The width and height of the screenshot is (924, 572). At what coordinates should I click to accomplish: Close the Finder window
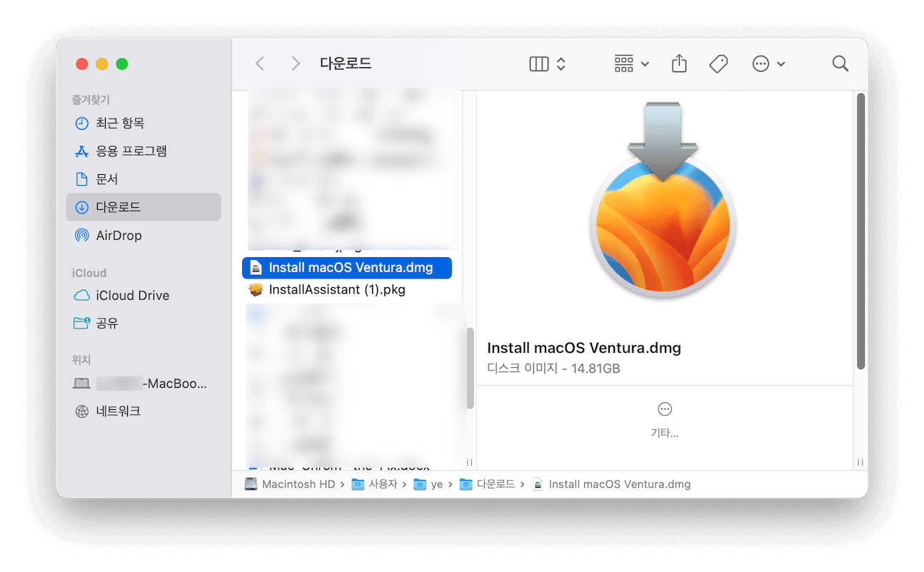pos(82,64)
